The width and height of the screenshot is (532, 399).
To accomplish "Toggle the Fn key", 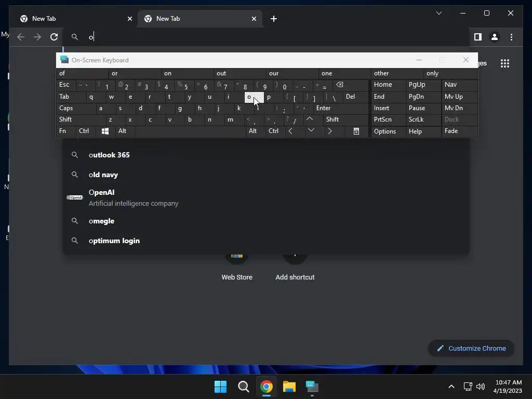I will [66, 131].
